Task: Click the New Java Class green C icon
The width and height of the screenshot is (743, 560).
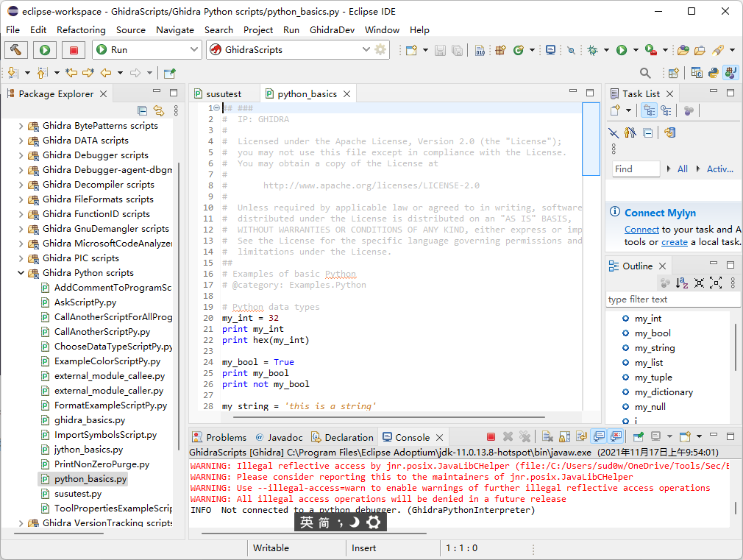Action: (x=518, y=50)
